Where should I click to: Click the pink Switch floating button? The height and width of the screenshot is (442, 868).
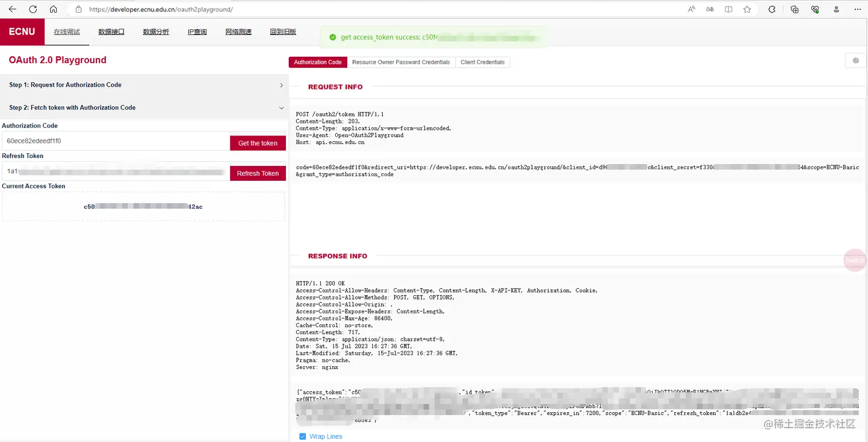(x=855, y=260)
